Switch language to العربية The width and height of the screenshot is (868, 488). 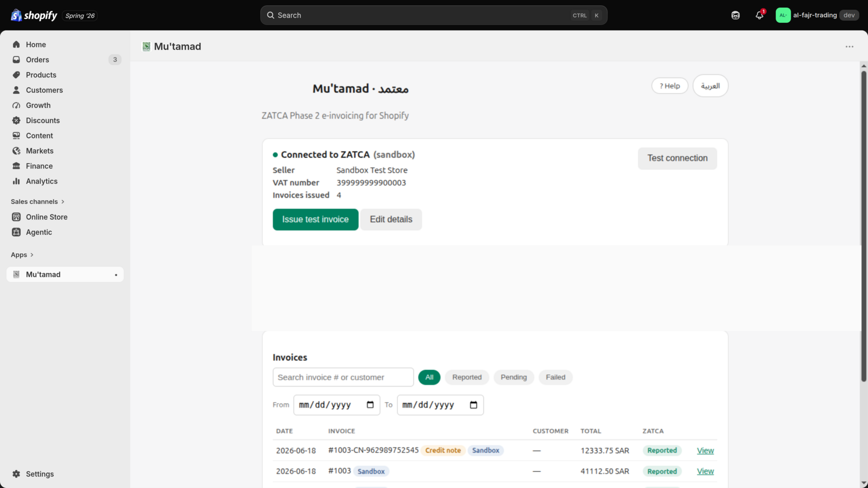710,86
